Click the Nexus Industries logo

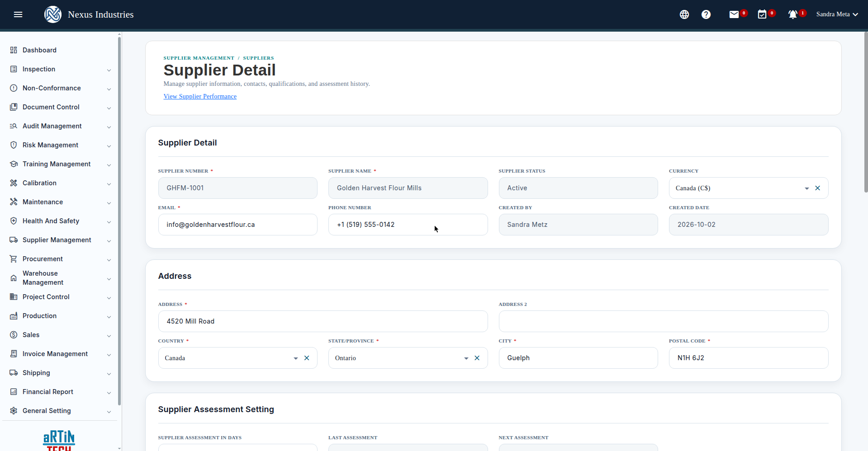pos(53,14)
